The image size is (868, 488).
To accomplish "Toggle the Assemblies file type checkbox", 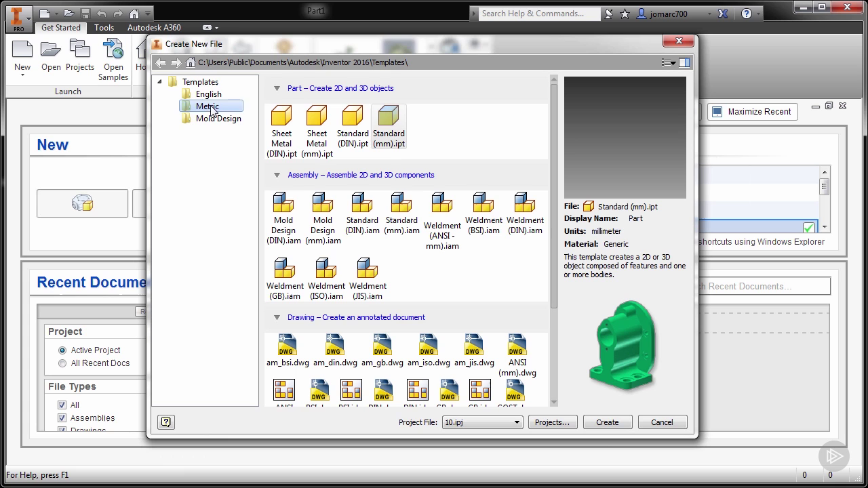I will pos(62,418).
